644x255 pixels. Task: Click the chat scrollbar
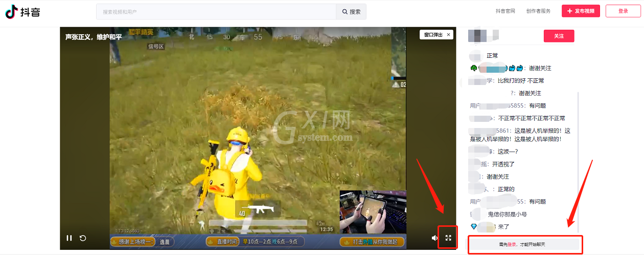(x=579, y=161)
